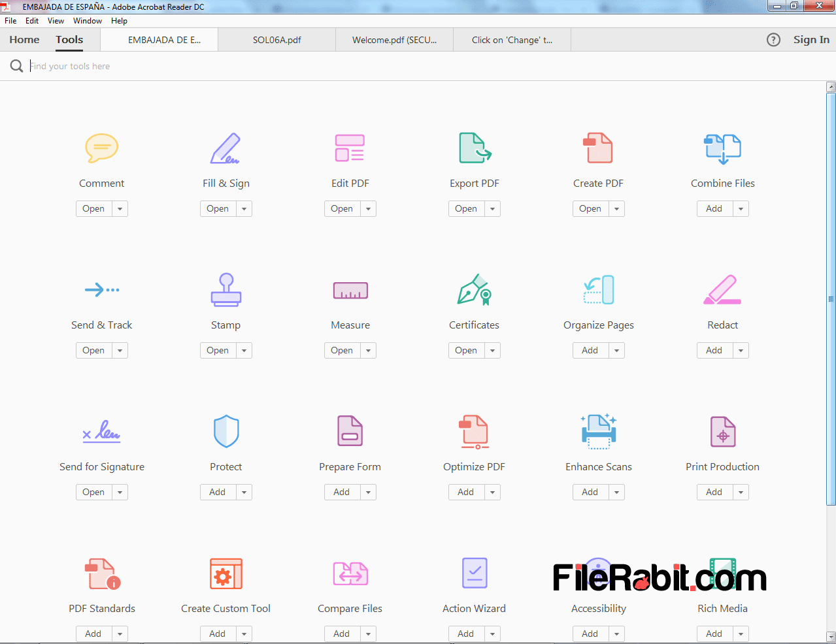Click the scrollbar down arrow

click(x=831, y=636)
